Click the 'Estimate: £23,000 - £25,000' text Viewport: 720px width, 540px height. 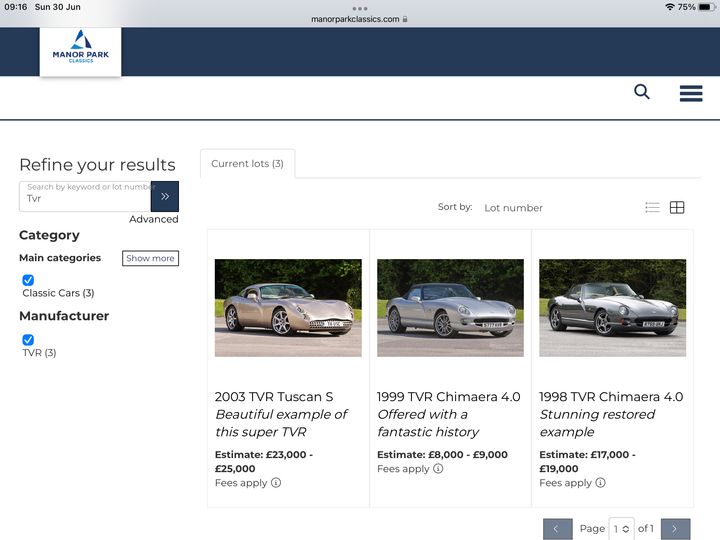coord(264,461)
